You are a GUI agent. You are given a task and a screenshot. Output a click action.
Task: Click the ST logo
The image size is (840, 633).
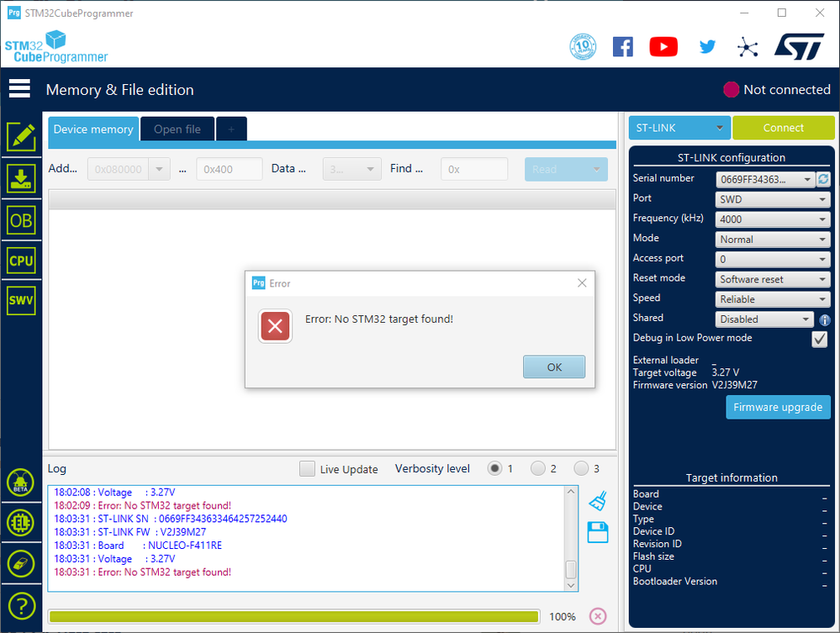click(799, 47)
